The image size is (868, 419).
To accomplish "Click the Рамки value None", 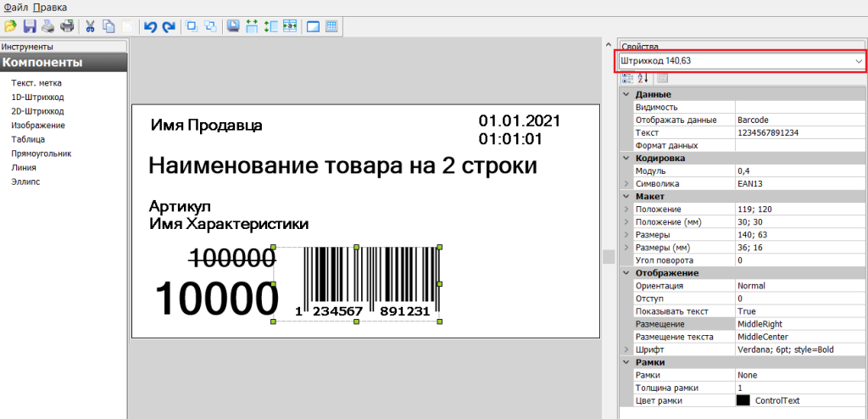I will (x=800, y=375).
